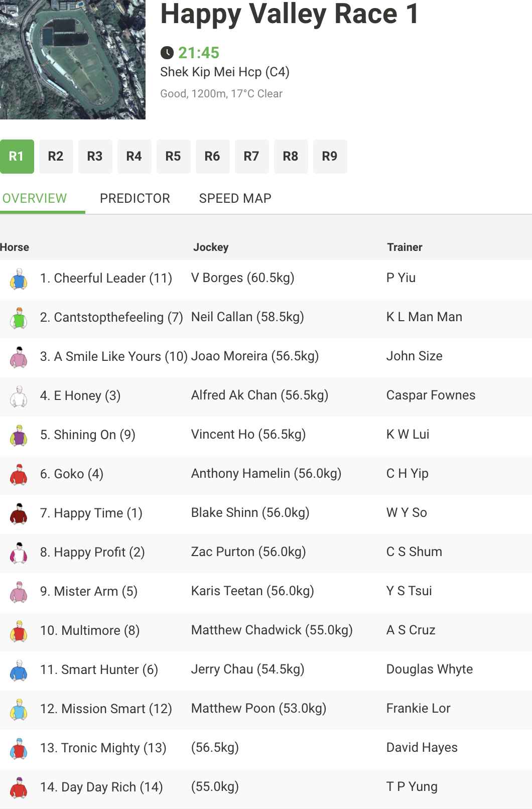Click Mission Smart's light blue silks icon

click(x=19, y=709)
